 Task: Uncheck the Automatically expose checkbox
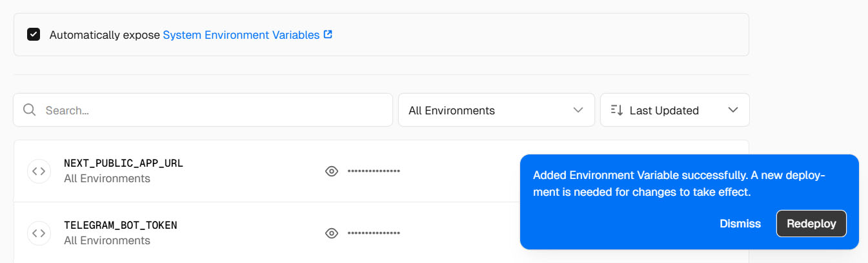click(34, 34)
